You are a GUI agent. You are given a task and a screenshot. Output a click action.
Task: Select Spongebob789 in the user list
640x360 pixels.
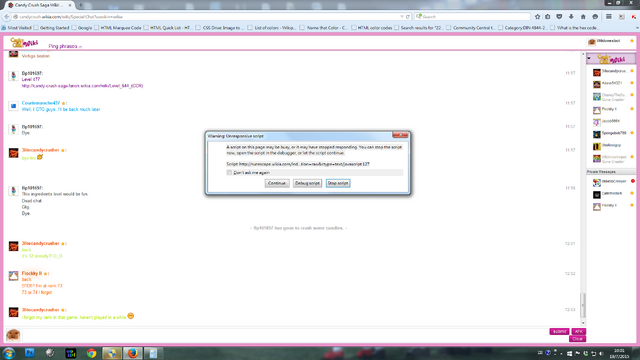612,133
